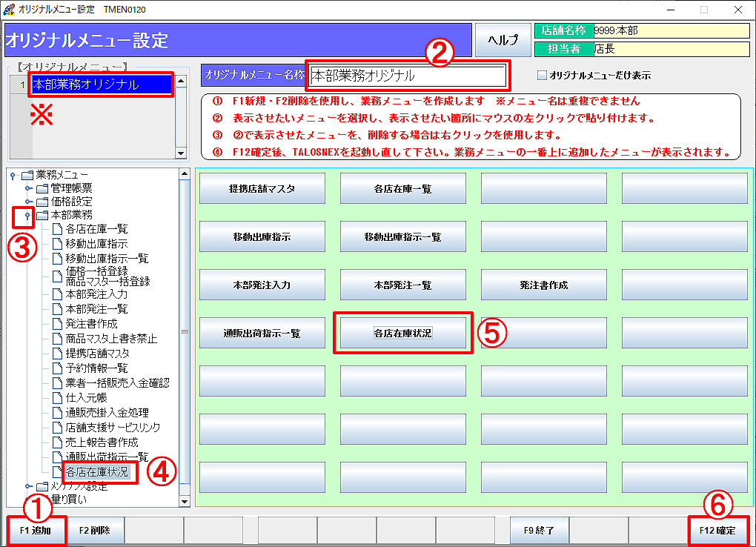Viewport: 756px width, 547px height.
Task: Click the document icon beside 予約情報一覧
Action: tap(59, 370)
